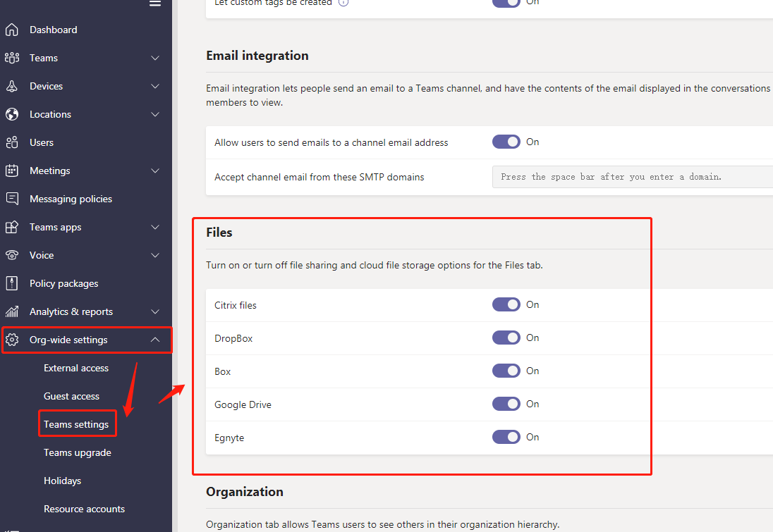
Task: Expand the Locations menu chevron
Action: coord(155,114)
